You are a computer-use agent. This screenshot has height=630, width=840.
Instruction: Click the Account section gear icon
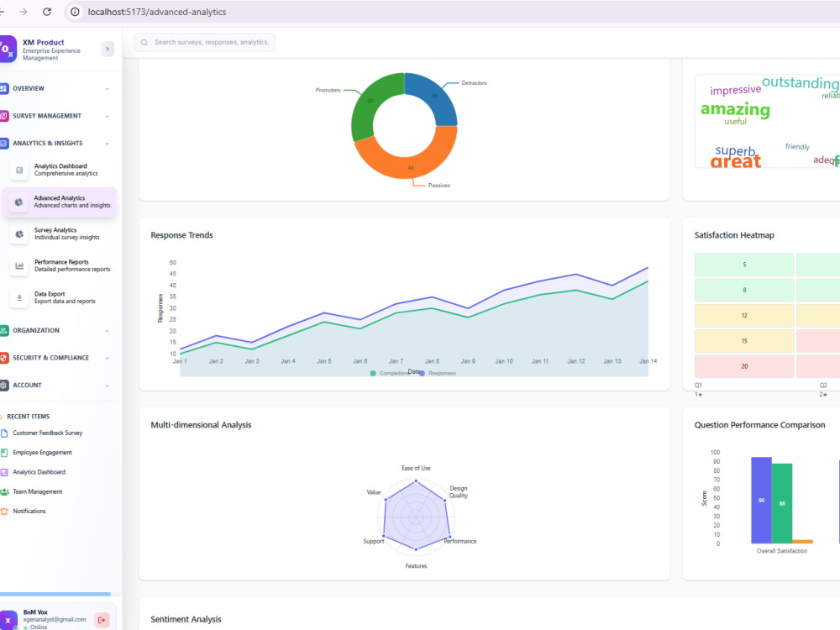[4, 386]
